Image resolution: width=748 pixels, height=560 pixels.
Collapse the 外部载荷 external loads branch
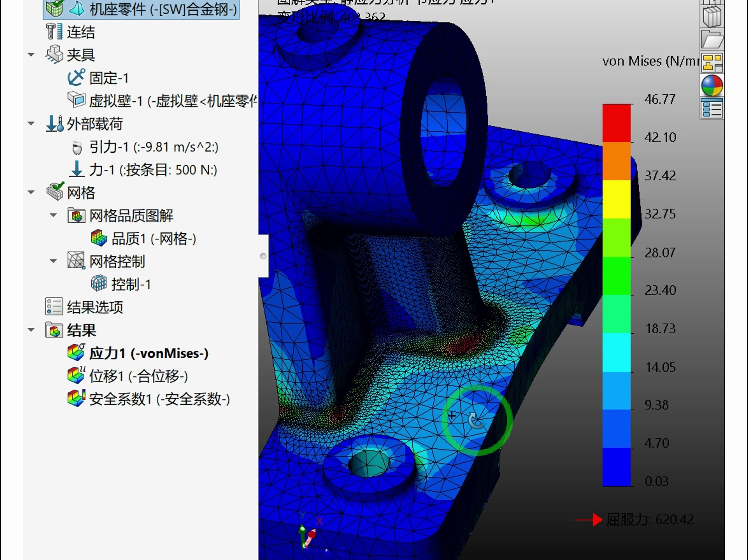[31, 123]
